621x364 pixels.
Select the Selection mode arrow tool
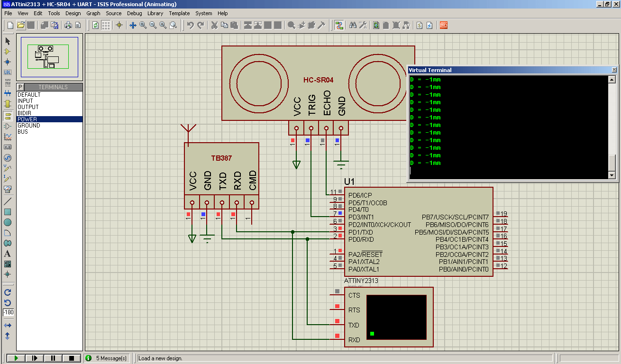point(8,41)
